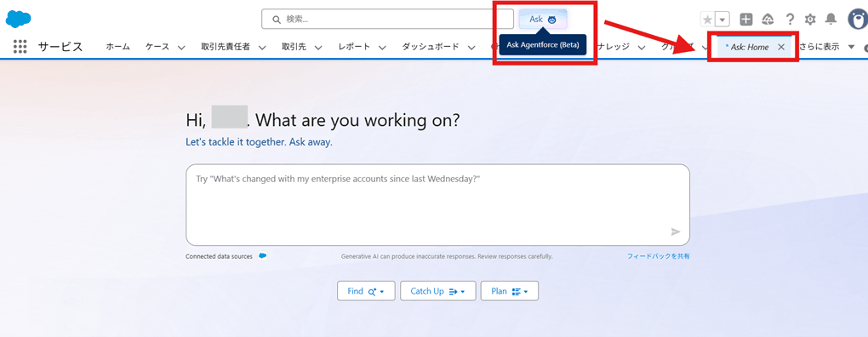Expand the ダッシュボード dropdown chevron

pos(471,48)
